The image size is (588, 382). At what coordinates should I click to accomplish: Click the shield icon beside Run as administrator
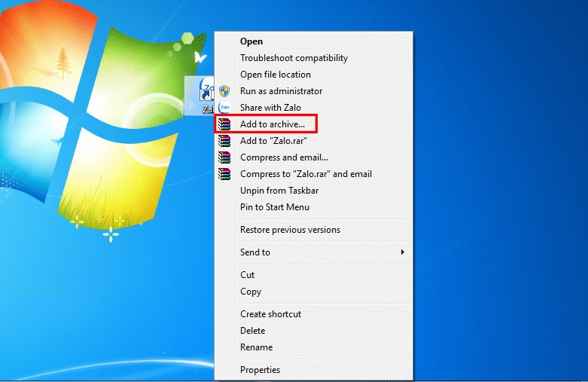(224, 91)
